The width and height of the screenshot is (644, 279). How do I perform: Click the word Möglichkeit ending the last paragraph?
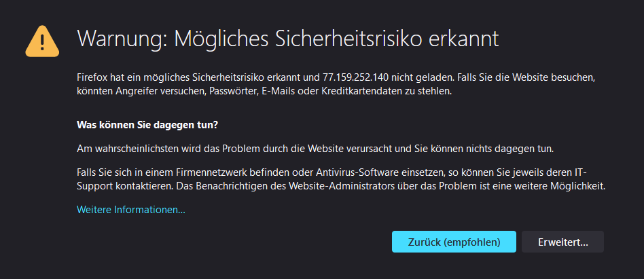575,185
